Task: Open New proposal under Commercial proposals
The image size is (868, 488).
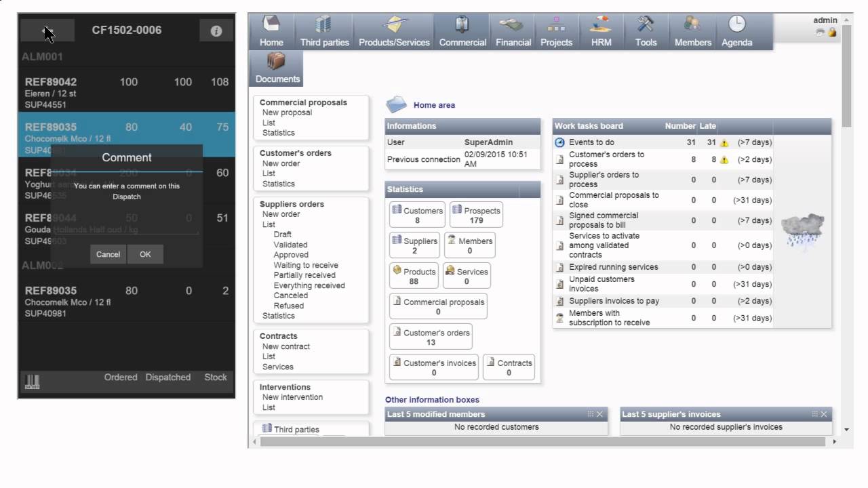Action: click(x=287, y=113)
